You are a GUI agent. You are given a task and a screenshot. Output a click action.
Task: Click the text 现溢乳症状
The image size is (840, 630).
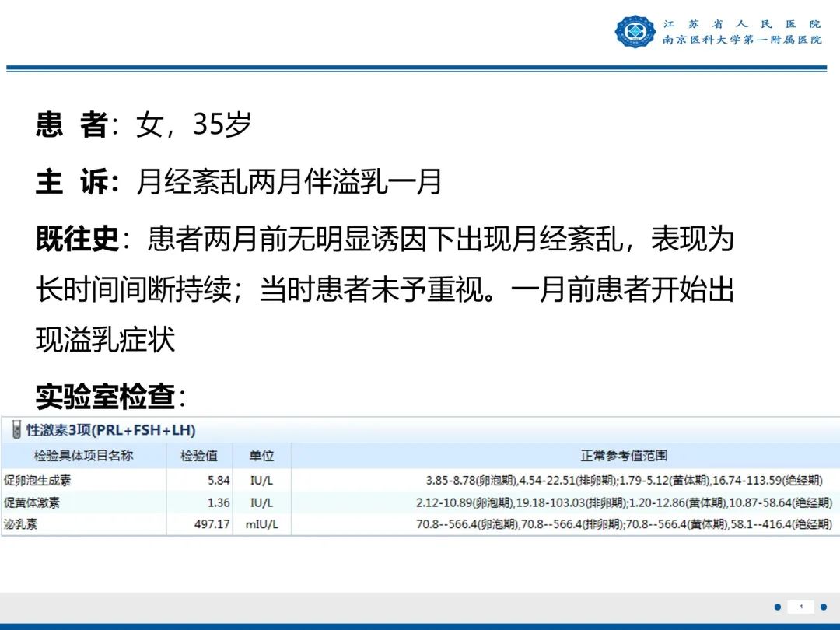pos(106,340)
